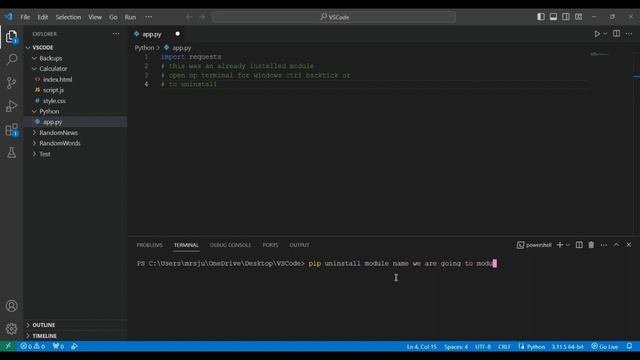Go back with the title bar arrow
640x360 pixels.
click(x=189, y=17)
